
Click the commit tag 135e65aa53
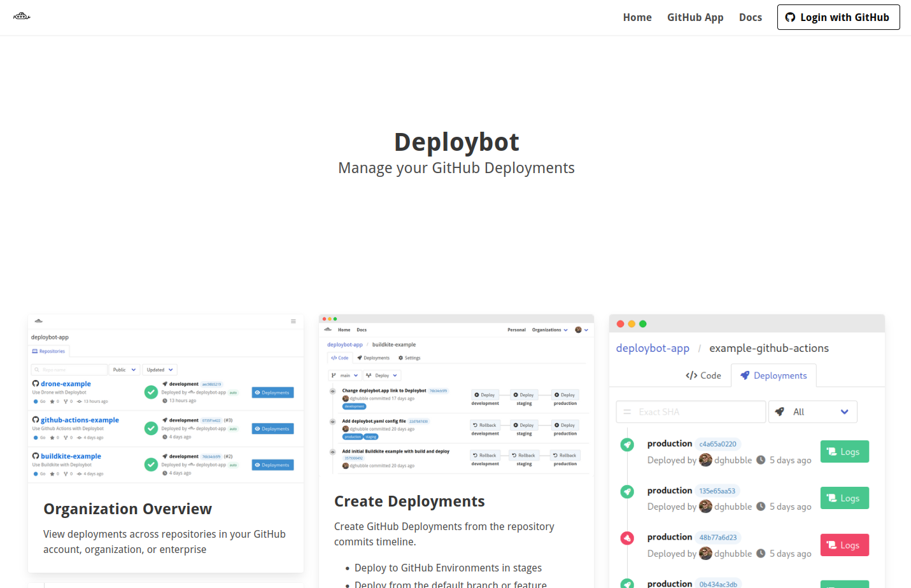[x=717, y=491]
